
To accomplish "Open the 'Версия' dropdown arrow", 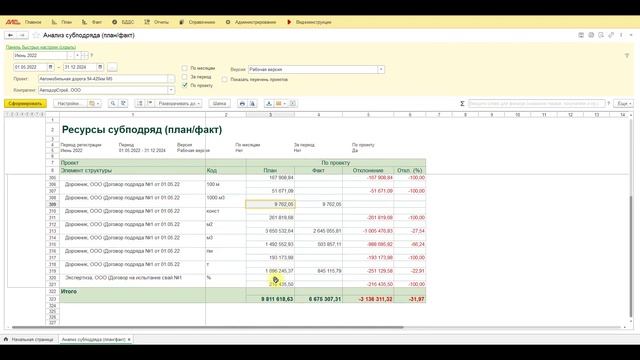I will pos(381,69).
